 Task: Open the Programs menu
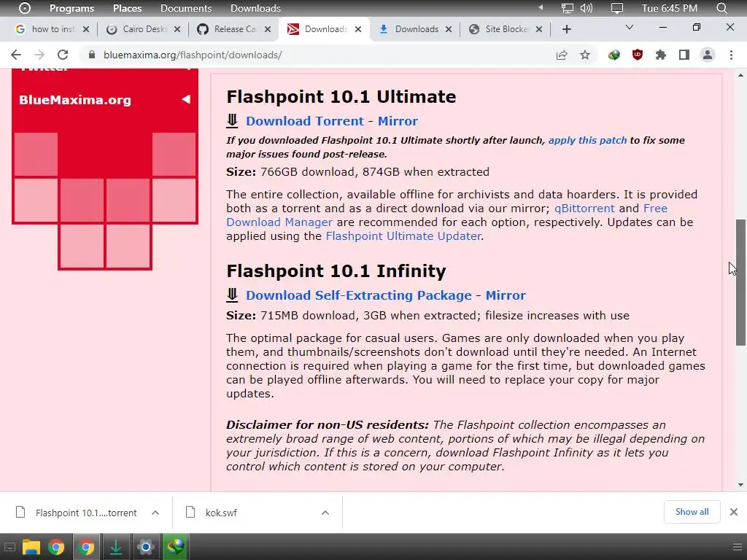click(x=72, y=8)
